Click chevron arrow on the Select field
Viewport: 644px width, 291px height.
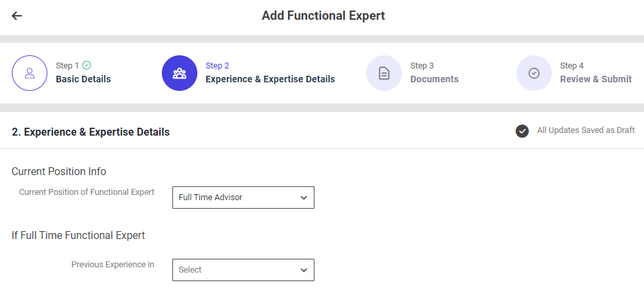point(303,270)
